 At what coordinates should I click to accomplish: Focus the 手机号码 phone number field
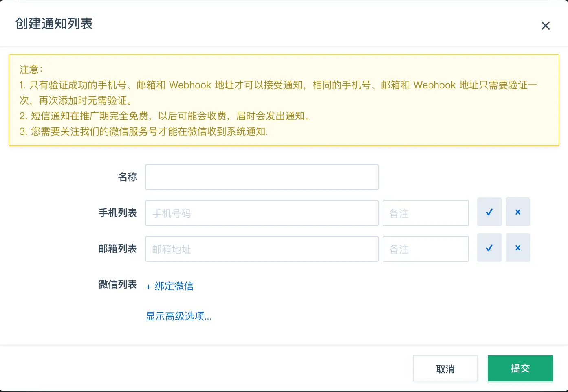262,213
